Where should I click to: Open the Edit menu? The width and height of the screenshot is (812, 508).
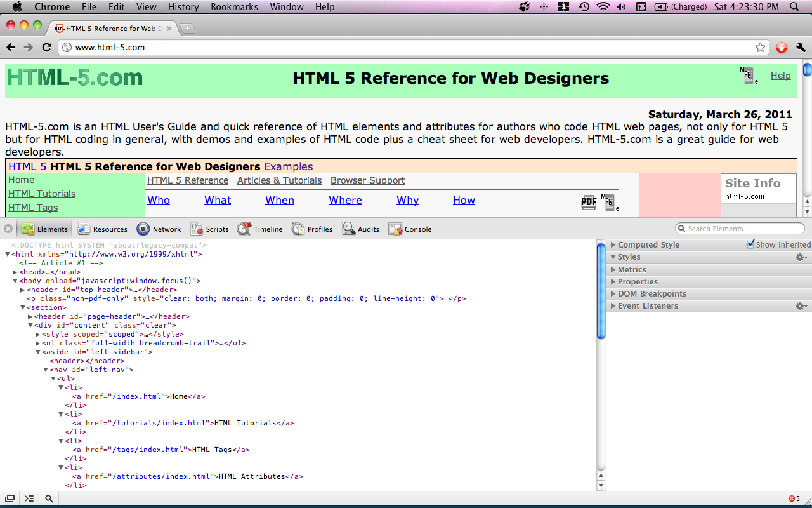116,7
